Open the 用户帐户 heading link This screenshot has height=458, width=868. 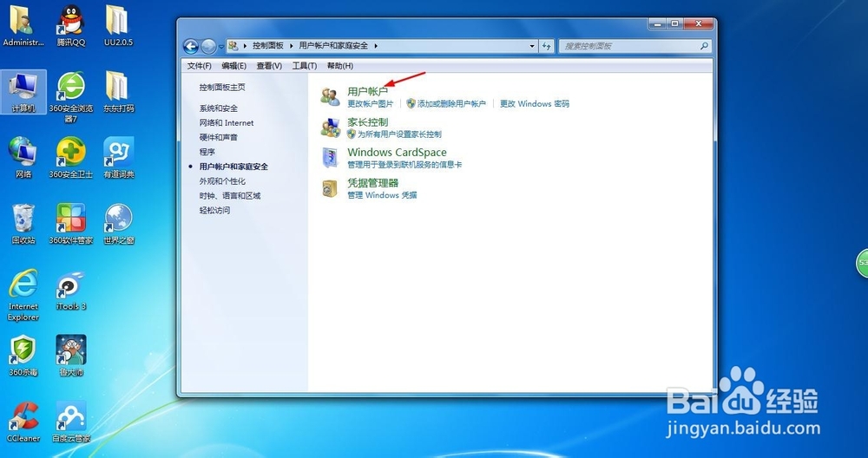click(x=367, y=91)
